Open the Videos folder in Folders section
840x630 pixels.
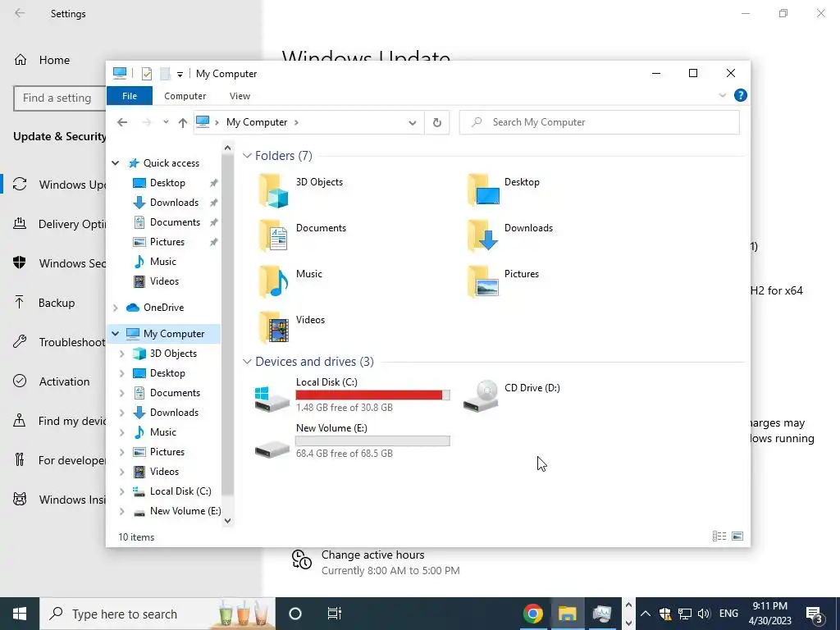click(x=273, y=327)
